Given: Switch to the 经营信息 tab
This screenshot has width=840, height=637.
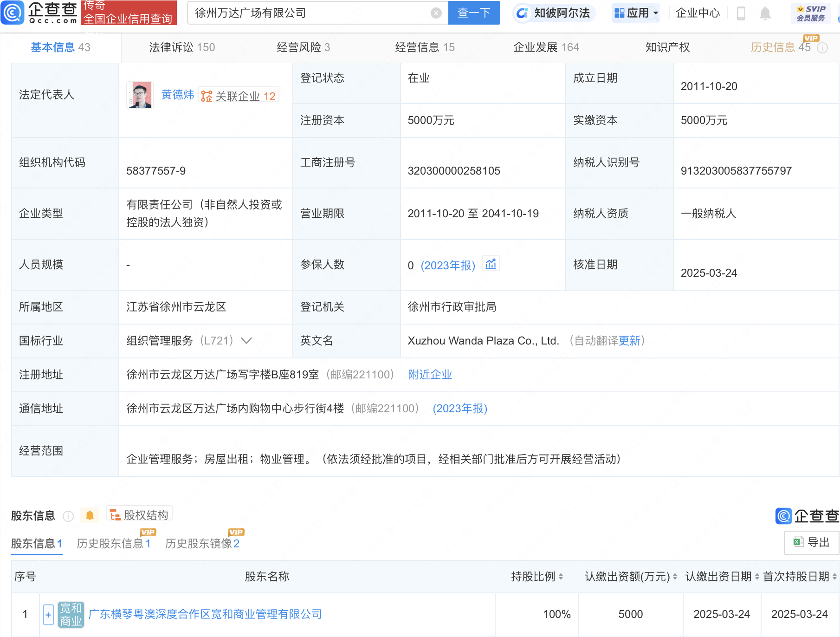Looking at the screenshot, I should click(425, 47).
